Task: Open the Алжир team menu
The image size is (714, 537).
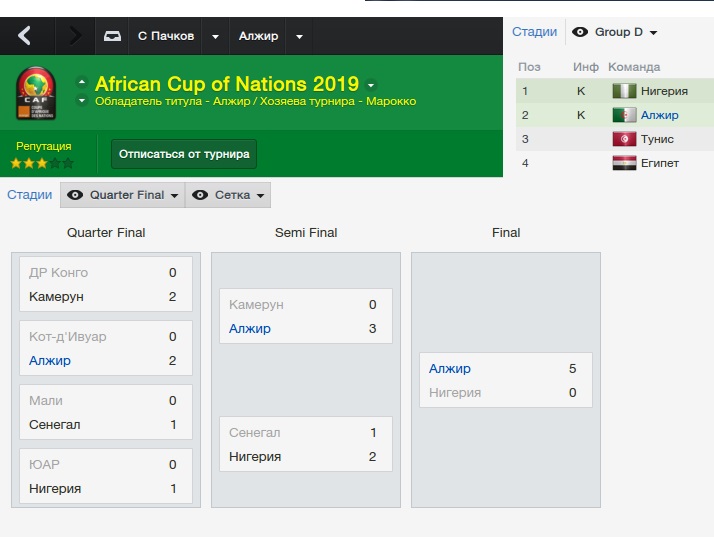Action: pyautogui.click(x=258, y=37)
